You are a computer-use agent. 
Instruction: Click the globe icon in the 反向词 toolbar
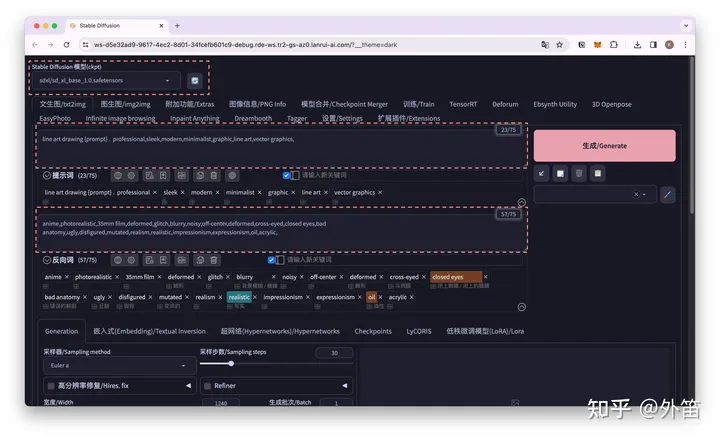tap(118, 260)
